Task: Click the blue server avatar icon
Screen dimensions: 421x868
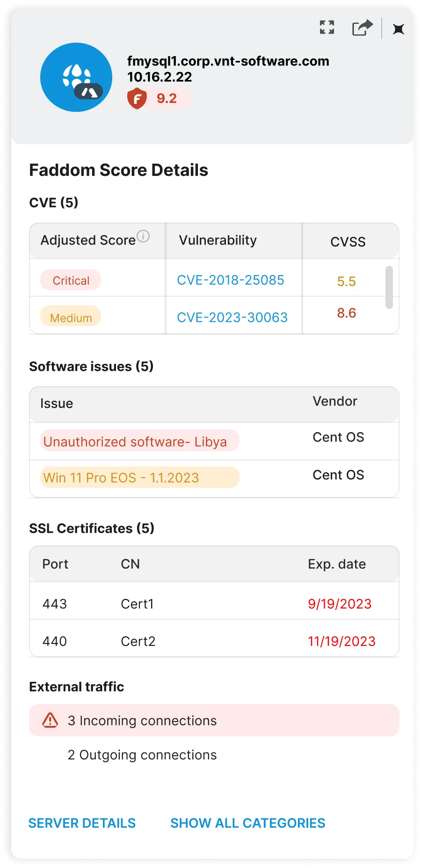Action: (x=76, y=77)
